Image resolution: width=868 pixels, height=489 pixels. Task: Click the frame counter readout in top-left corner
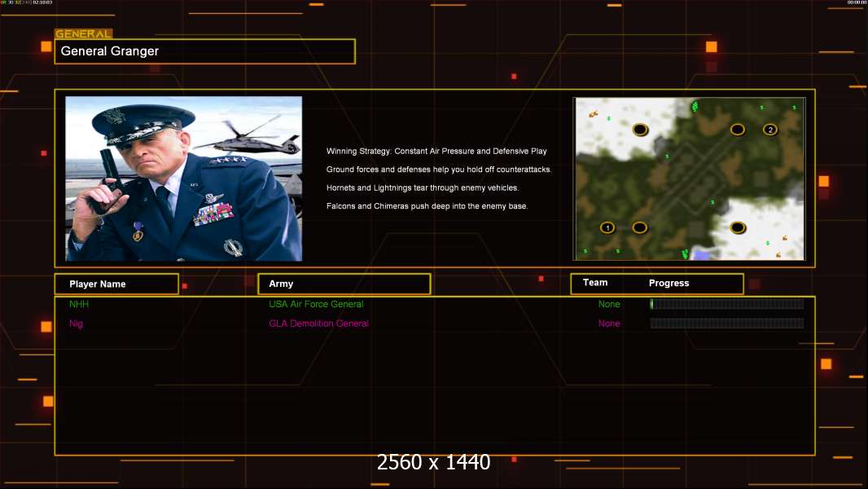pyautogui.click(x=27, y=2)
